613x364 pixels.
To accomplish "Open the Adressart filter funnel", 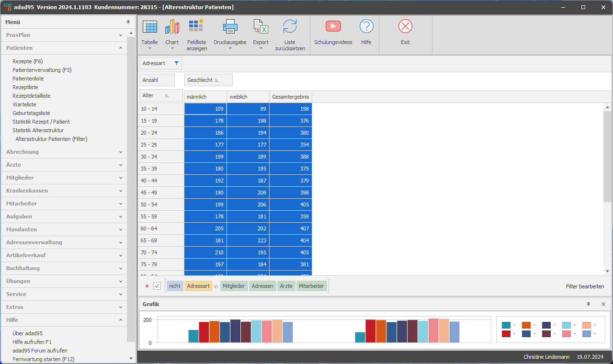I will 176,63.
